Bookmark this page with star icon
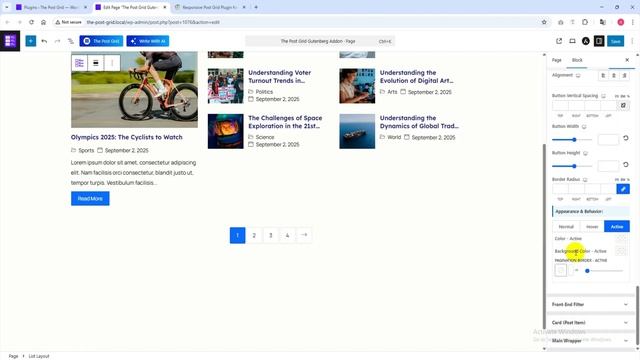 tap(544, 22)
